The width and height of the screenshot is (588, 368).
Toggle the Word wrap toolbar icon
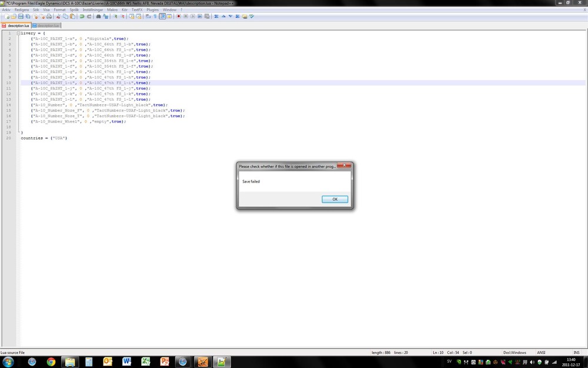148,16
